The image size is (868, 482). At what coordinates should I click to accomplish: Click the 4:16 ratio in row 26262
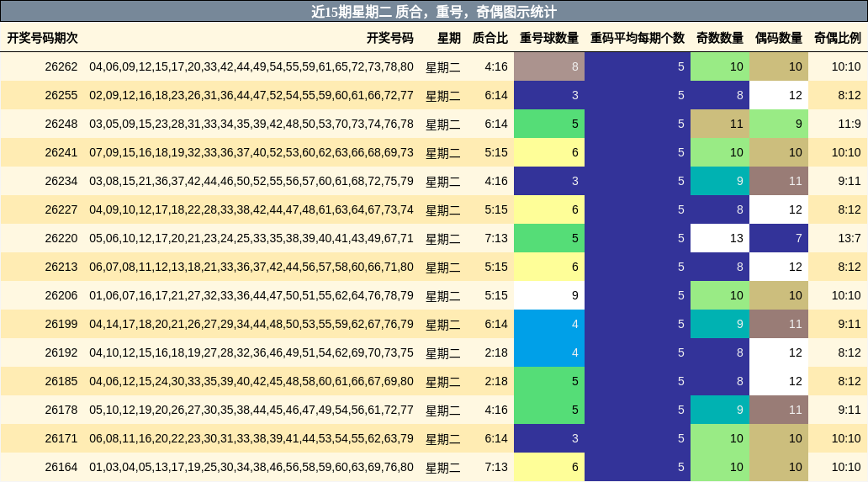(x=496, y=66)
